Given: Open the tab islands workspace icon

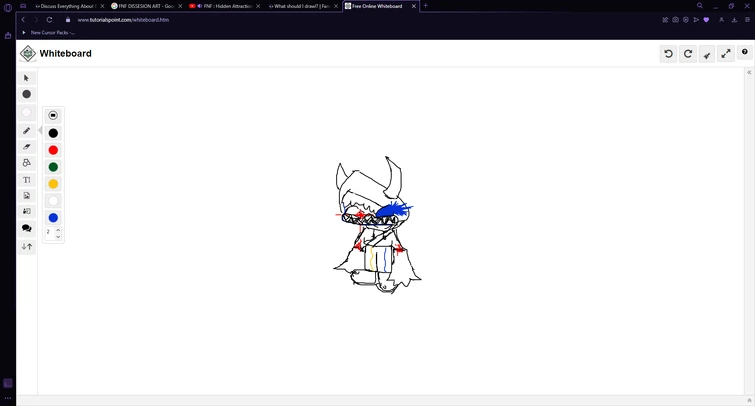Looking at the screenshot, I should click(23, 6).
